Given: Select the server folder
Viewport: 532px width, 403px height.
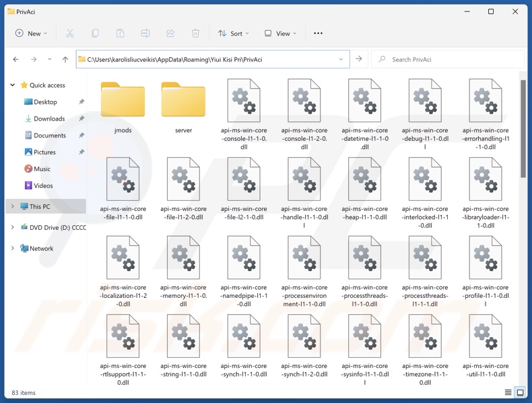Looking at the screenshot, I should 183,100.
